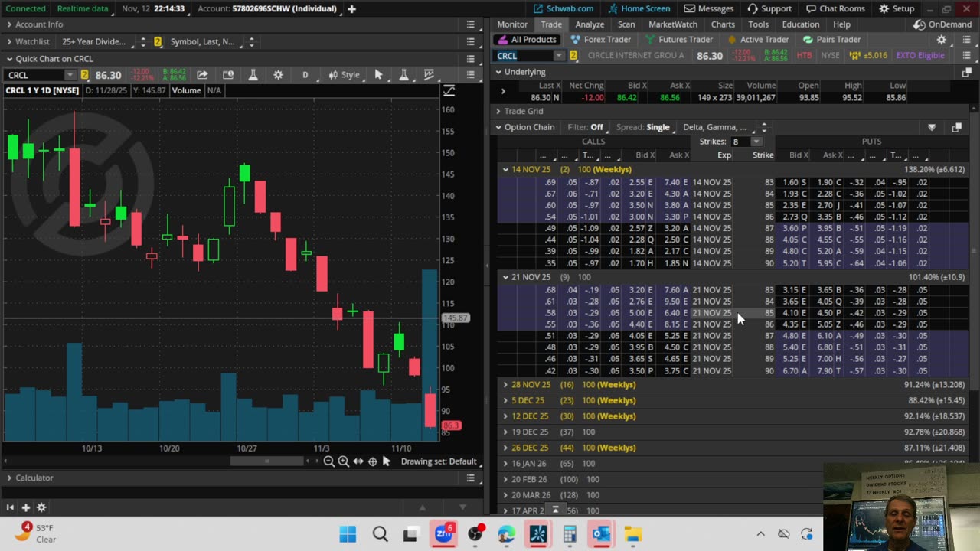Collapse the 14 NOV 25 expiration row
980x551 pixels.
pos(505,169)
